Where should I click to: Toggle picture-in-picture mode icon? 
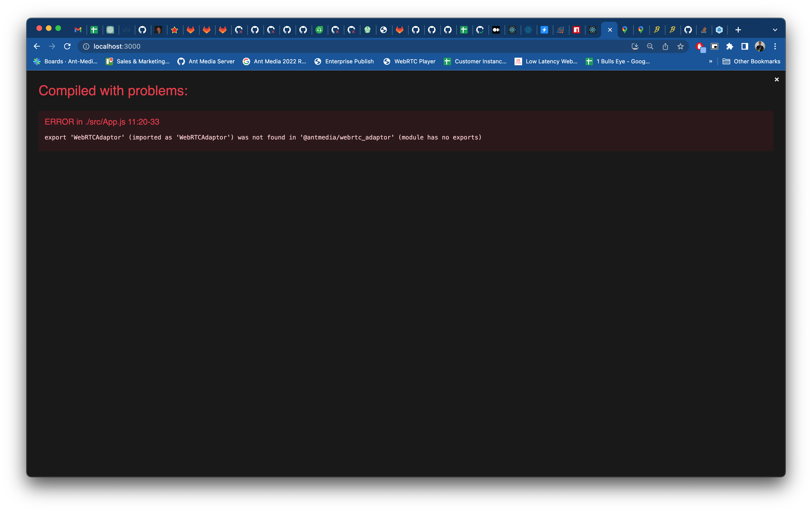point(715,46)
